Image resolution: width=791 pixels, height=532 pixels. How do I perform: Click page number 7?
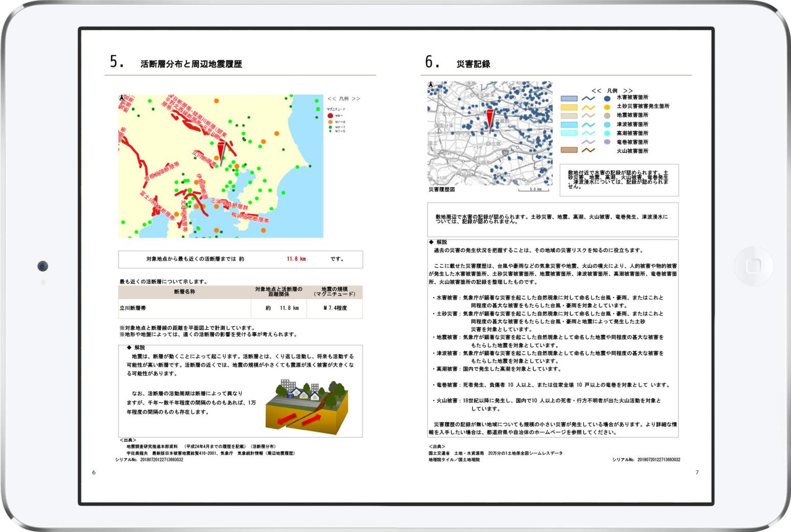tap(697, 473)
